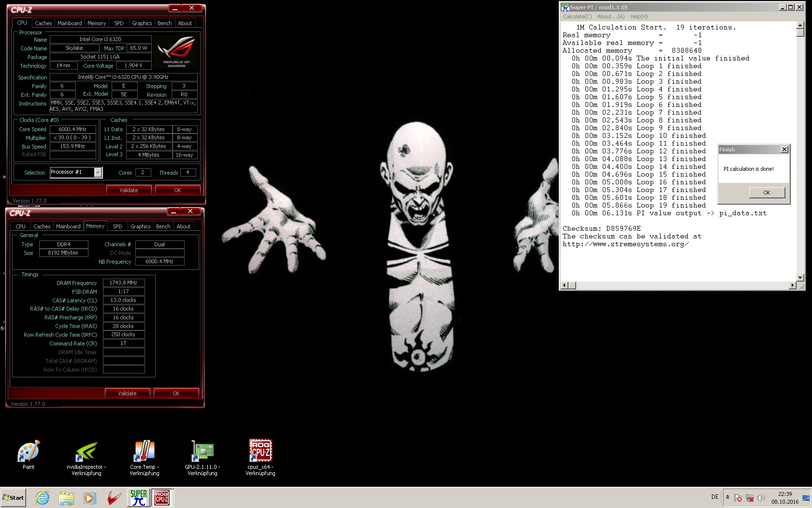Click the Multiplier x 39.0 field
This screenshot has height=508, width=812.
point(72,138)
